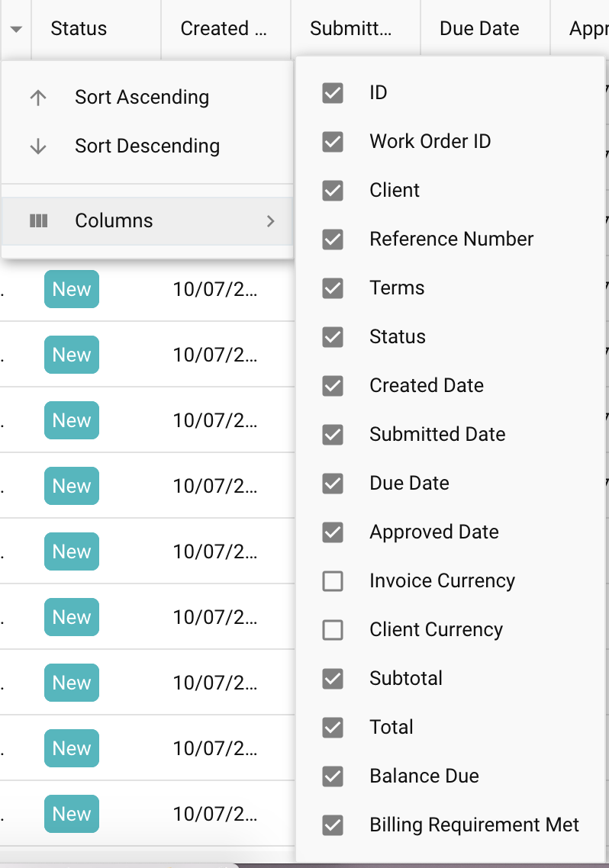Click the Sort Ascending arrow icon
Image resolution: width=609 pixels, height=868 pixels.
coord(37,97)
